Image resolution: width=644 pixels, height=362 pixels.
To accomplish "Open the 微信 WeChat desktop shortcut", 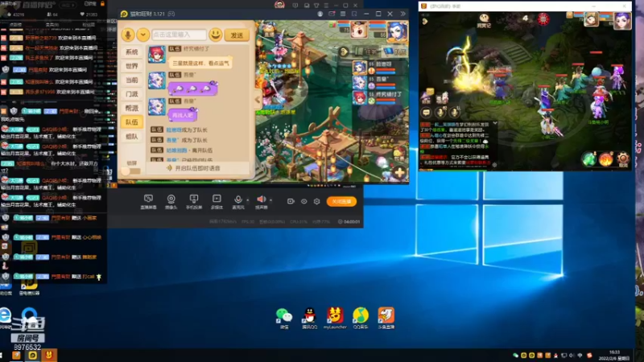I will click(284, 319).
